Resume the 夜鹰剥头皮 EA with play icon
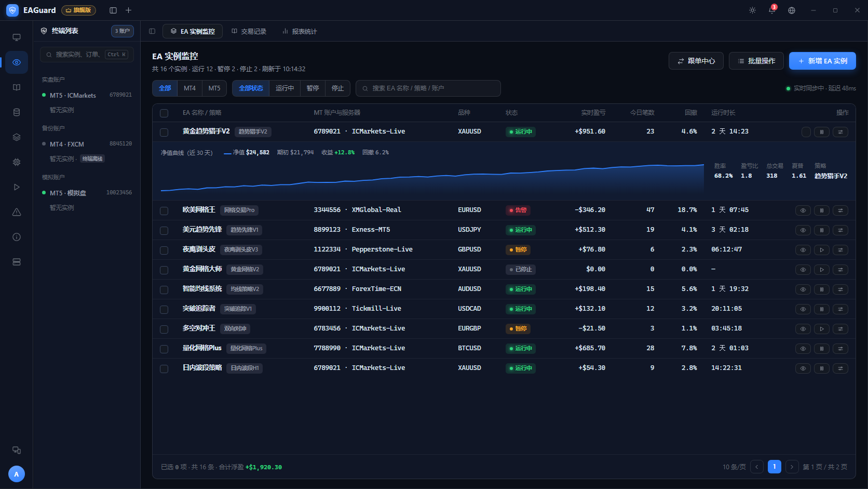 coord(822,250)
